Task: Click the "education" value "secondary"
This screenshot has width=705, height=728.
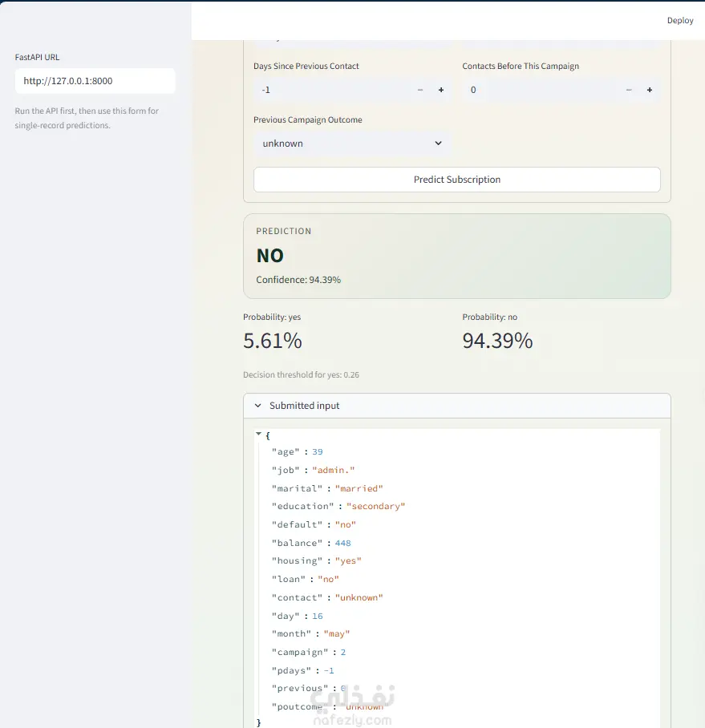Action: coord(375,506)
